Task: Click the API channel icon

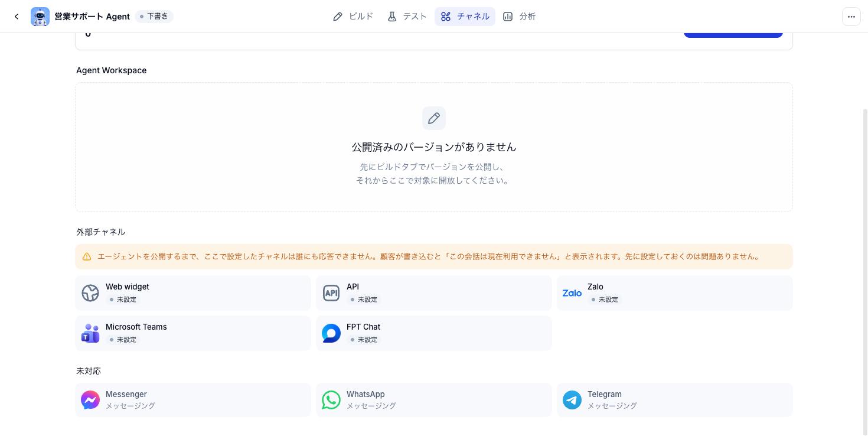Action: click(x=331, y=293)
